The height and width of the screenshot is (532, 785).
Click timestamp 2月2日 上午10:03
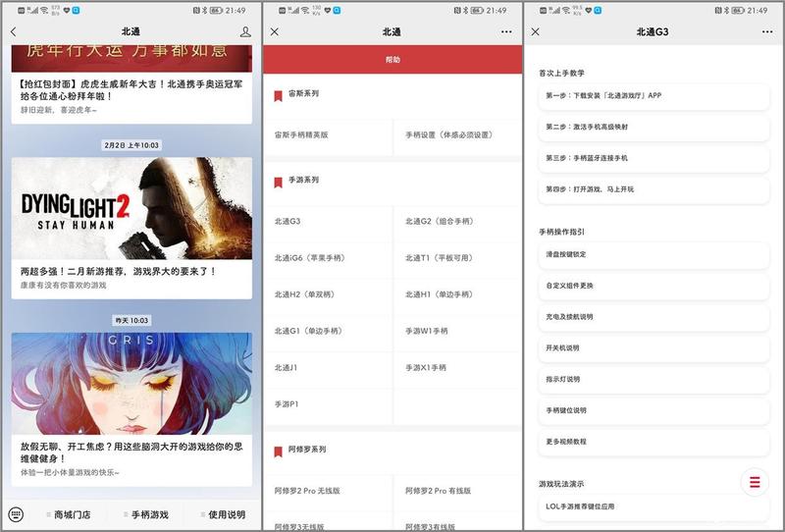131,145
